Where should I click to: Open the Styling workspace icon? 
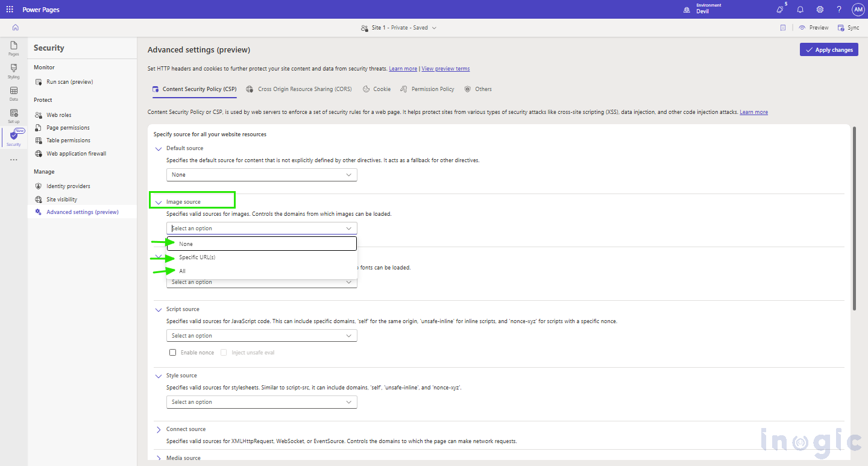(x=13, y=72)
